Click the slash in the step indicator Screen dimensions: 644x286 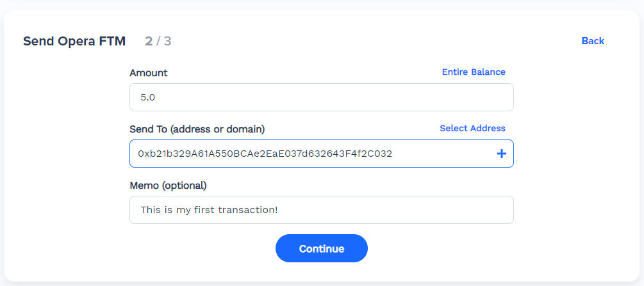point(158,42)
